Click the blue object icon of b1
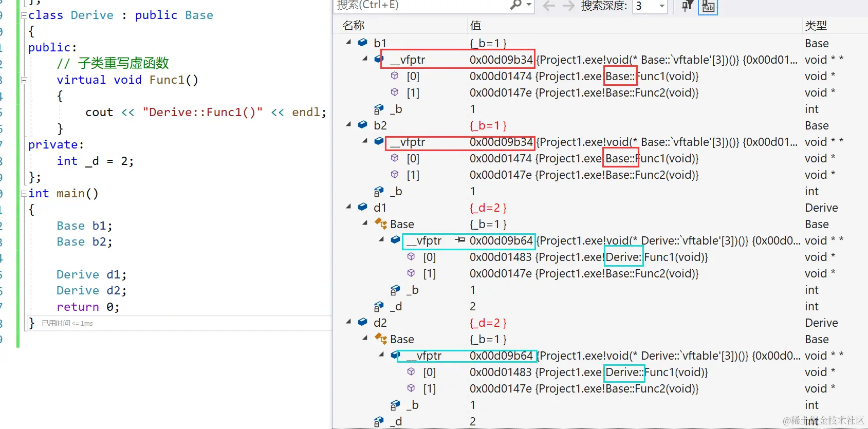The width and height of the screenshot is (868, 429). coord(363,42)
